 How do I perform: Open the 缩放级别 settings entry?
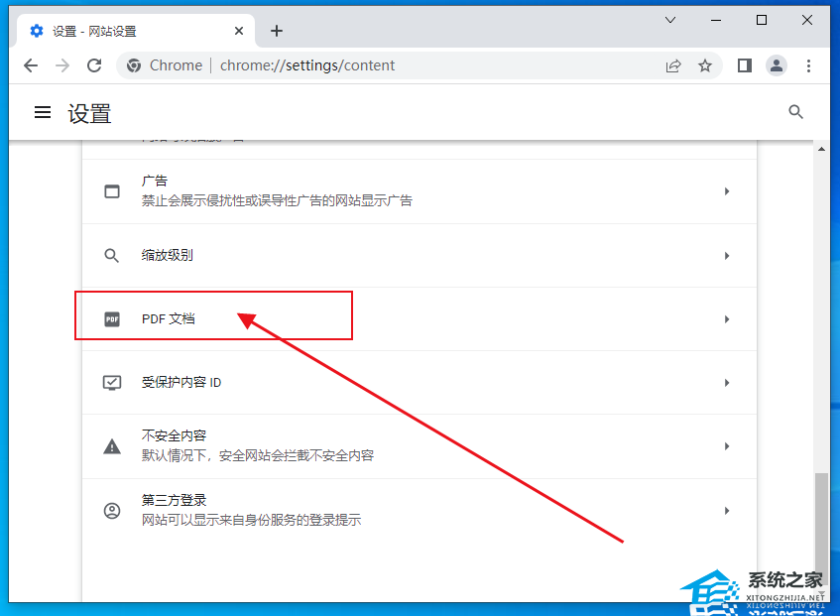click(420, 256)
